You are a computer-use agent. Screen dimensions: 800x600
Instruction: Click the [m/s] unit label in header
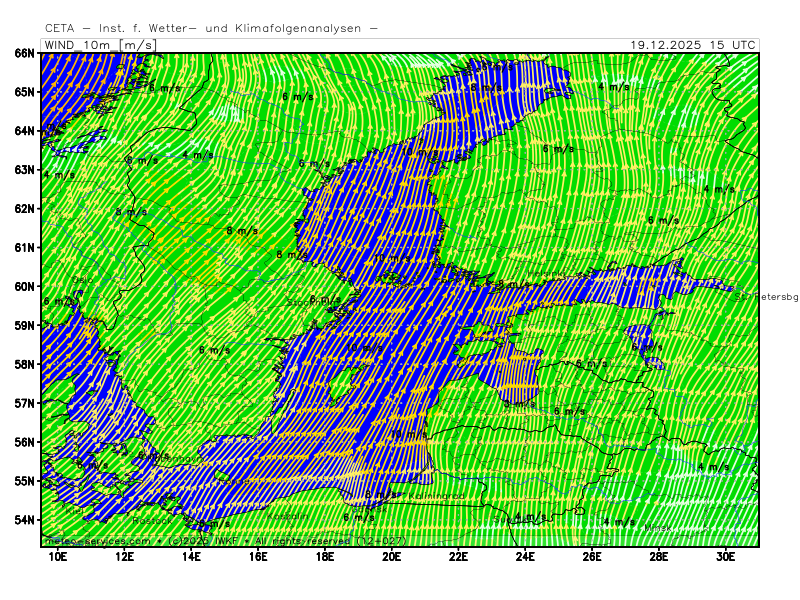click(137, 45)
